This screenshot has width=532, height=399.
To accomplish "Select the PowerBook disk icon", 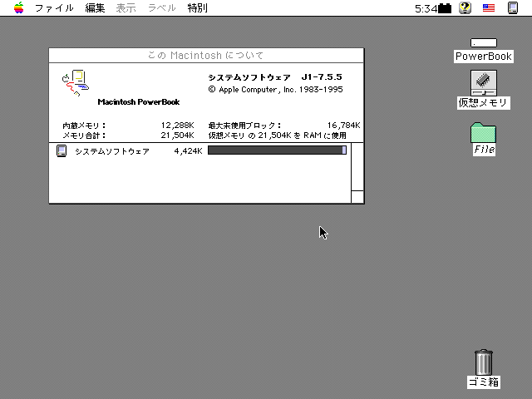I will click(x=484, y=42).
